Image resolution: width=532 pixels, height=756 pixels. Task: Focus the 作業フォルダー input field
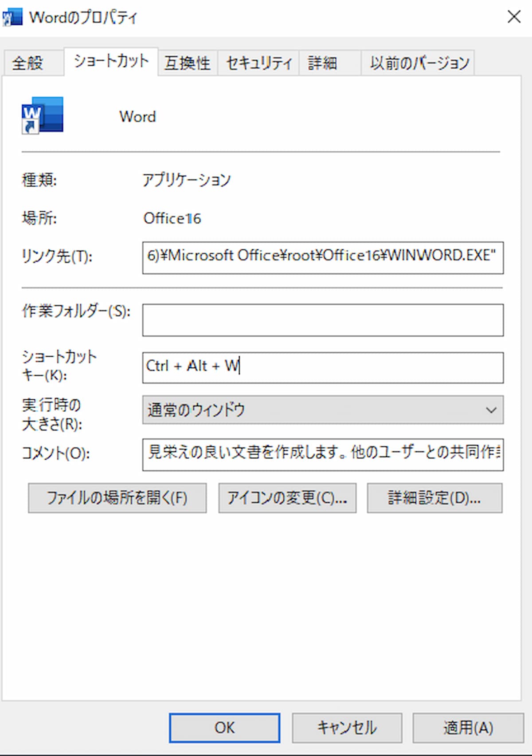pyautogui.click(x=323, y=320)
